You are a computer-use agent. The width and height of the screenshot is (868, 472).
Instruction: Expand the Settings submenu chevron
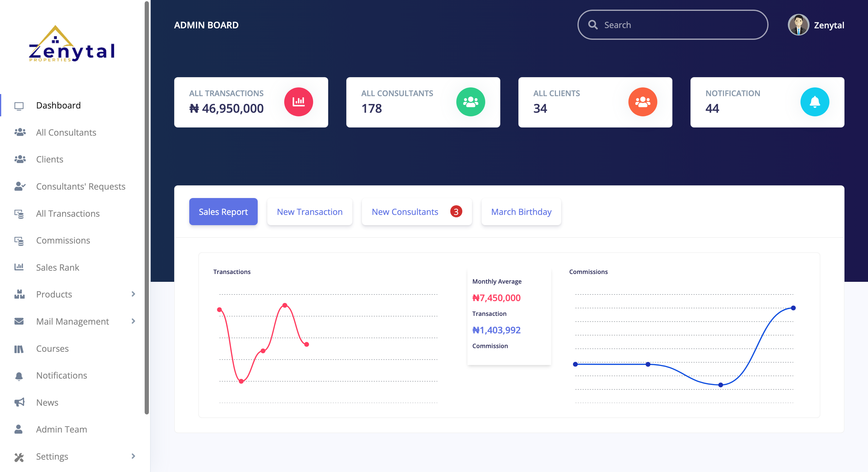coord(134,456)
